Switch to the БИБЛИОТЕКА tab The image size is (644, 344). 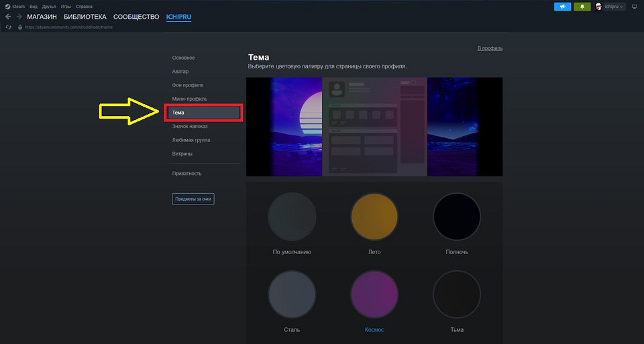pyautogui.click(x=85, y=16)
